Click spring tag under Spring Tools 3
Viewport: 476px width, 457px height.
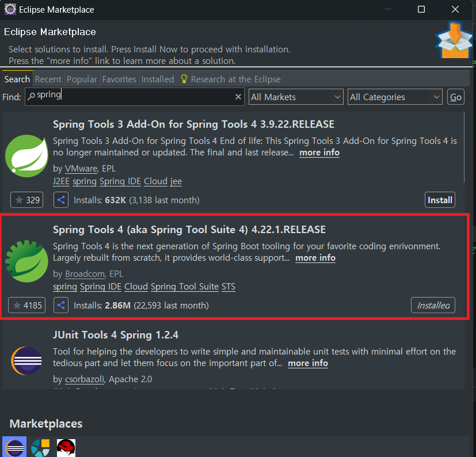pos(85,181)
